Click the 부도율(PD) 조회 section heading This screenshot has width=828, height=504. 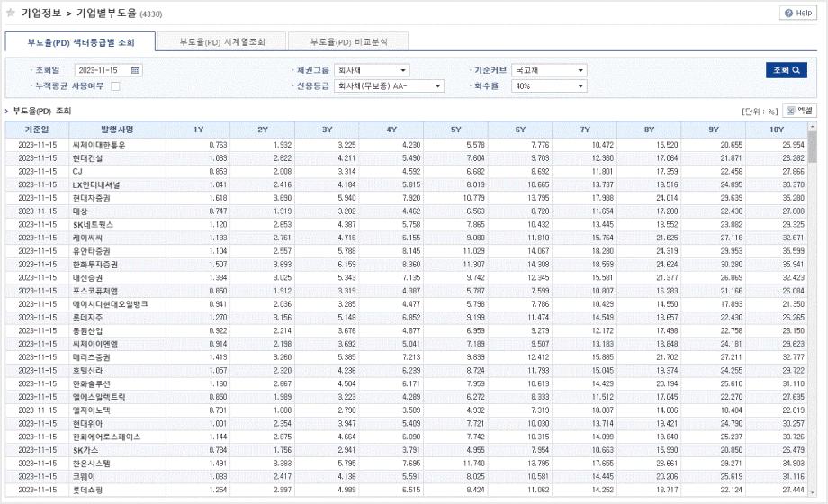41,111
